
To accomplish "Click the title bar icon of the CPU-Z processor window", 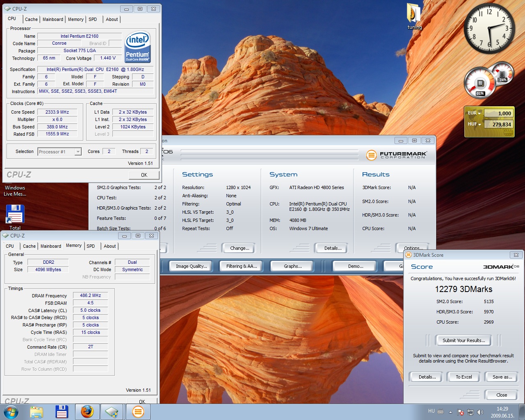I will click(7, 9).
